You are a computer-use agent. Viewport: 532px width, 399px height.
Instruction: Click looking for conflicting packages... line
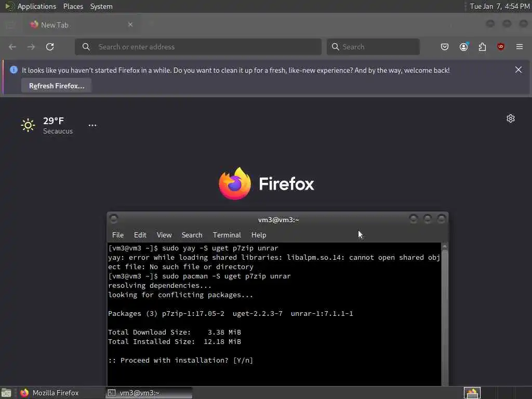point(180,295)
